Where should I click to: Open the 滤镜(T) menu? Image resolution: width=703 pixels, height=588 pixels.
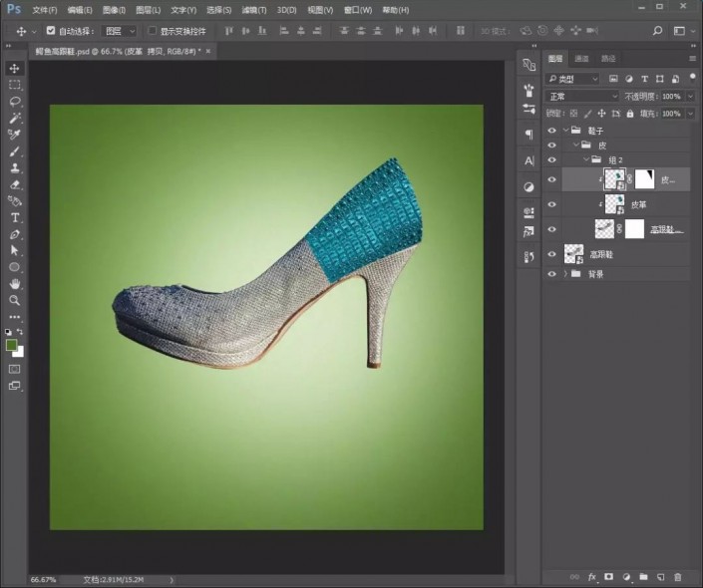point(254,10)
